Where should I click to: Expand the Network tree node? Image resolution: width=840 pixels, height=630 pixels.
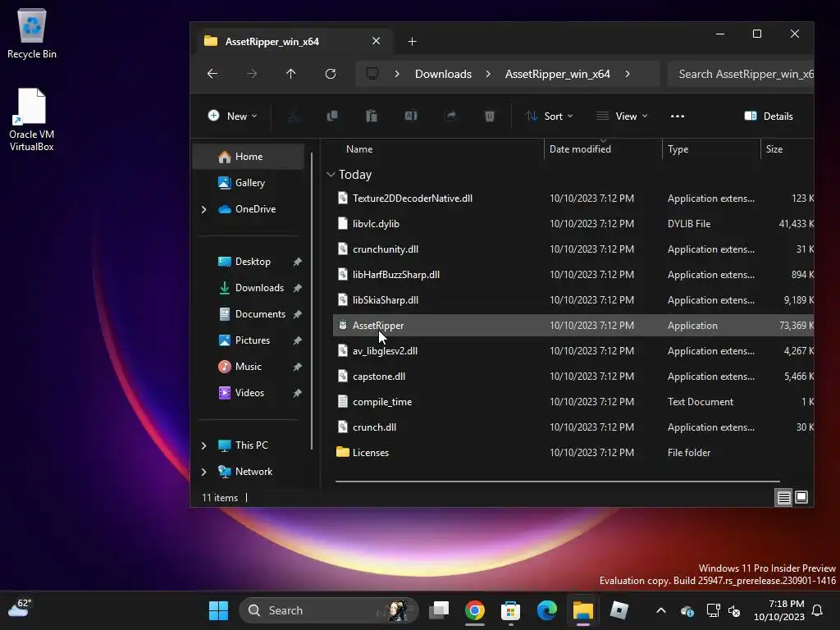click(x=203, y=472)
